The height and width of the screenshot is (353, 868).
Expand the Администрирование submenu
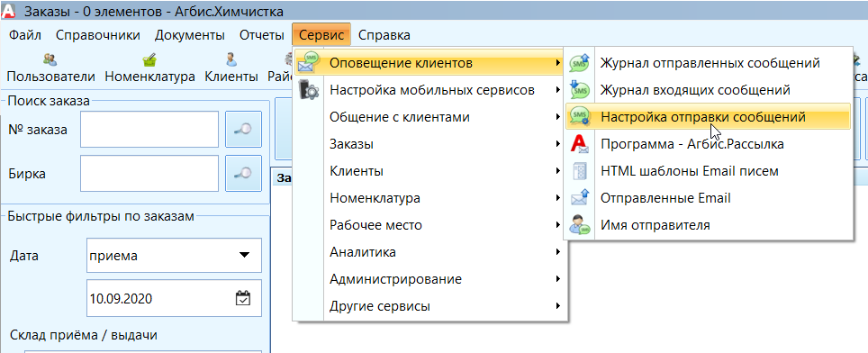point(430,279)
